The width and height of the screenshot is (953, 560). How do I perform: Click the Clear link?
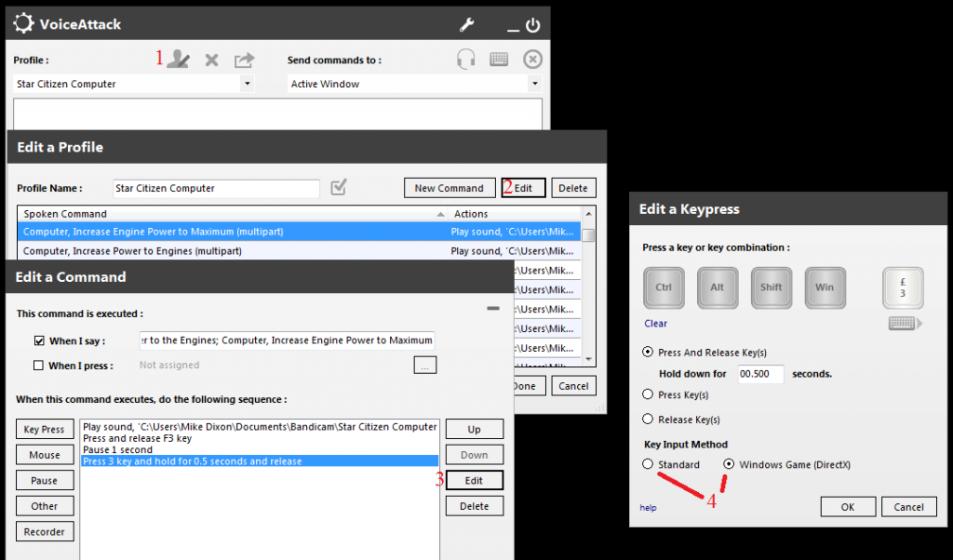pyautogui.click(x=656, y=324)
